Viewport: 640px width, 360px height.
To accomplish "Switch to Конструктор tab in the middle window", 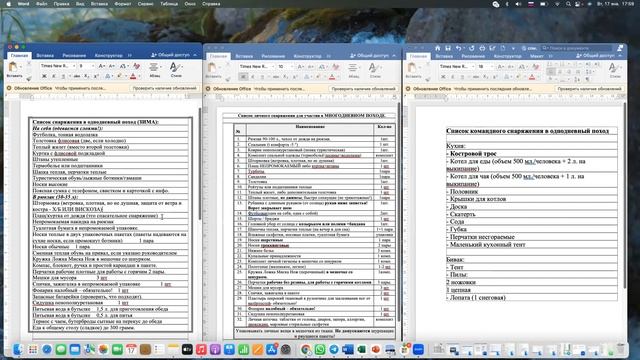I will point(308,56).
